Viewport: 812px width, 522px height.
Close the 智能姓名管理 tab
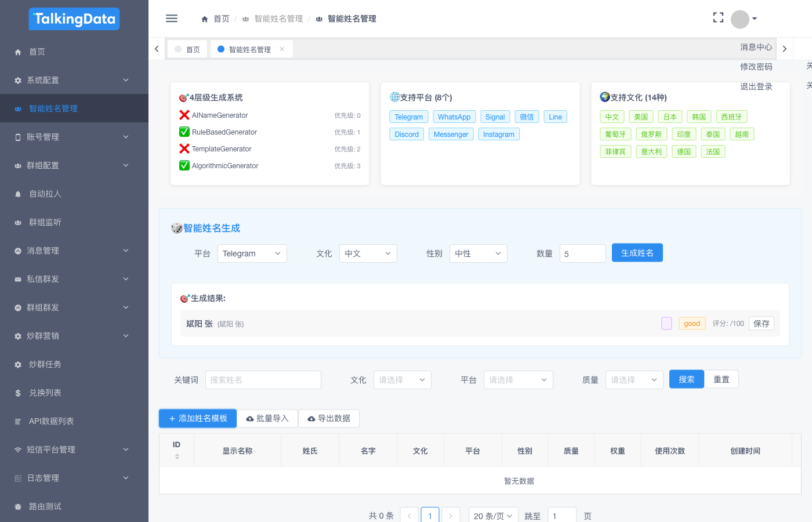pyautogui.click(x=282, y=49)
